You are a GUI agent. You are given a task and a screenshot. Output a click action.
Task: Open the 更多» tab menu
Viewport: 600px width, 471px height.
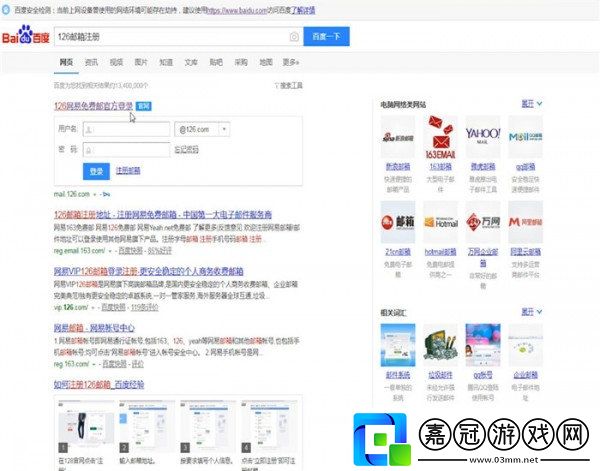point(290,62)
